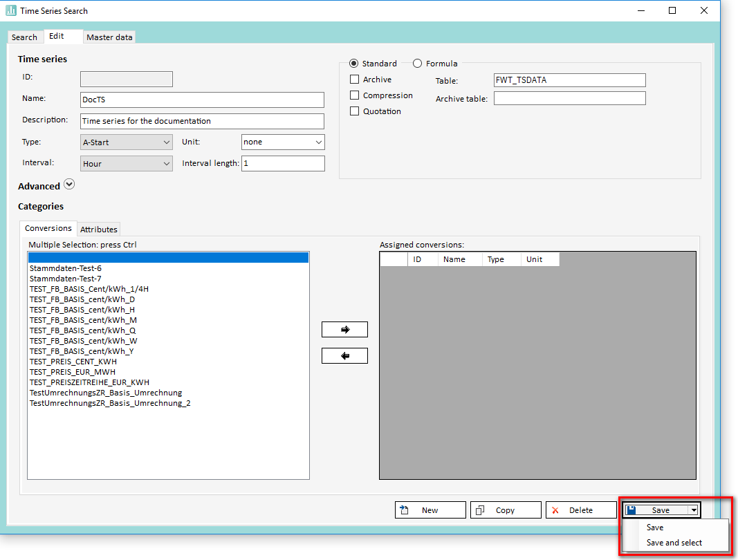This screenshot has height=560, width=738.
Task: Click the left arrow remove conversion button
Action: tap(344, 356)
